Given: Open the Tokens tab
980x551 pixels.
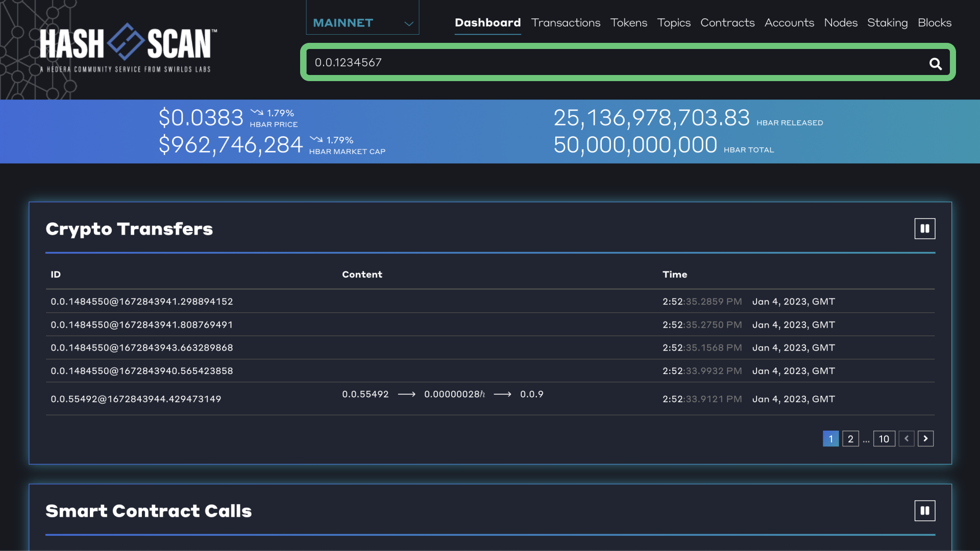Looking at the screenshot, I should coord(628,23).
